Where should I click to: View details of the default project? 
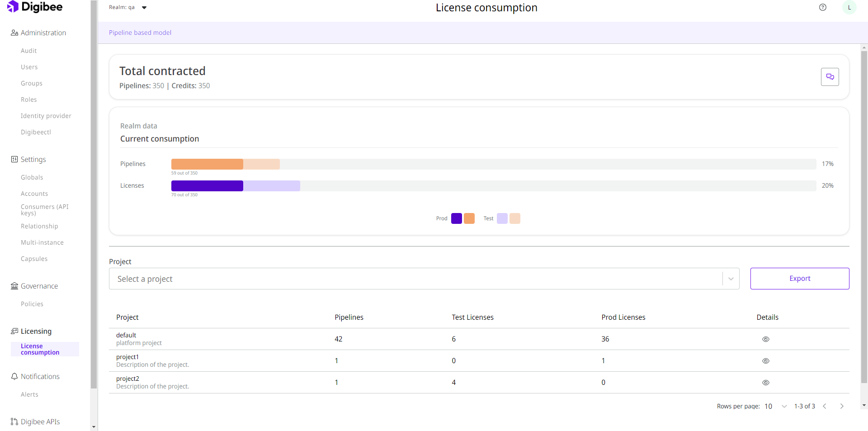765,339
